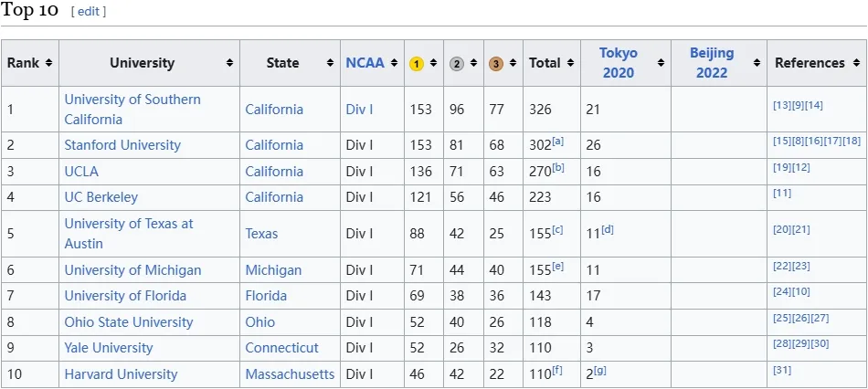
Task: Click the silver medal icon header
Action: [456, 64]
